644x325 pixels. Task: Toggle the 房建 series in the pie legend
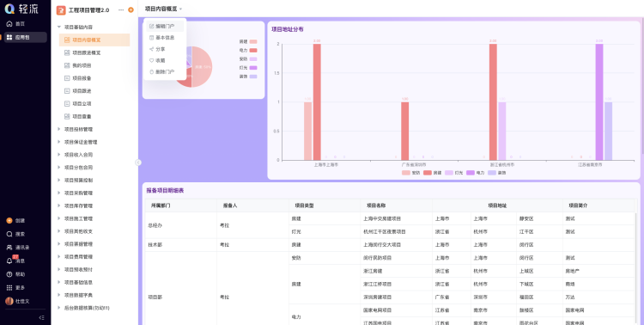[x=248, y=41]
